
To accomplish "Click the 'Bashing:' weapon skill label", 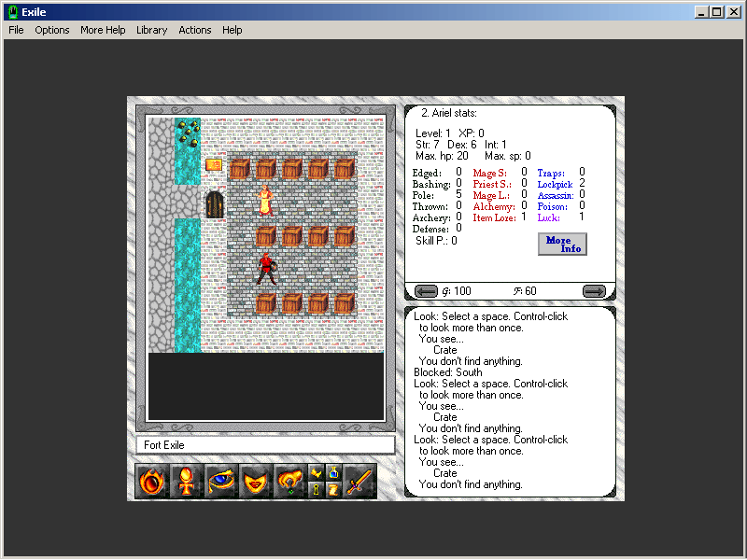I will tap(431, 184).
